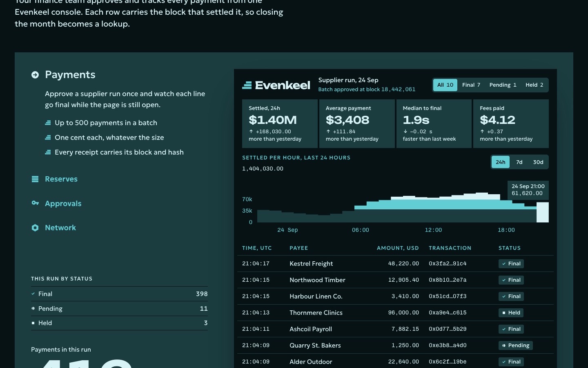Click the check icon next to Final 398
Viewport: 588px width, 368px height.
(x=33, y=294)
